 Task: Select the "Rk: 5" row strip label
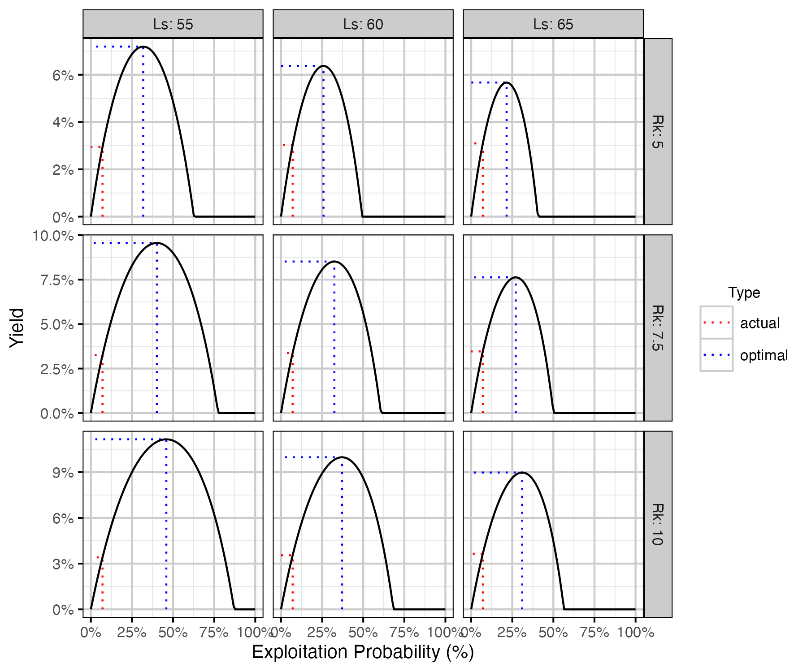click(x=658, y=132)
